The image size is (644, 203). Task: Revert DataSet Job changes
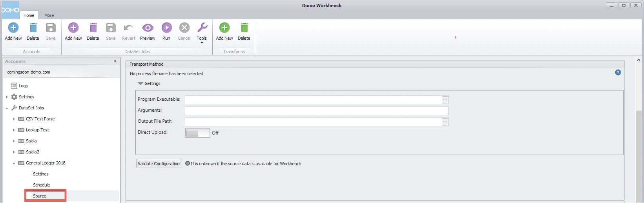pos(129,31)
